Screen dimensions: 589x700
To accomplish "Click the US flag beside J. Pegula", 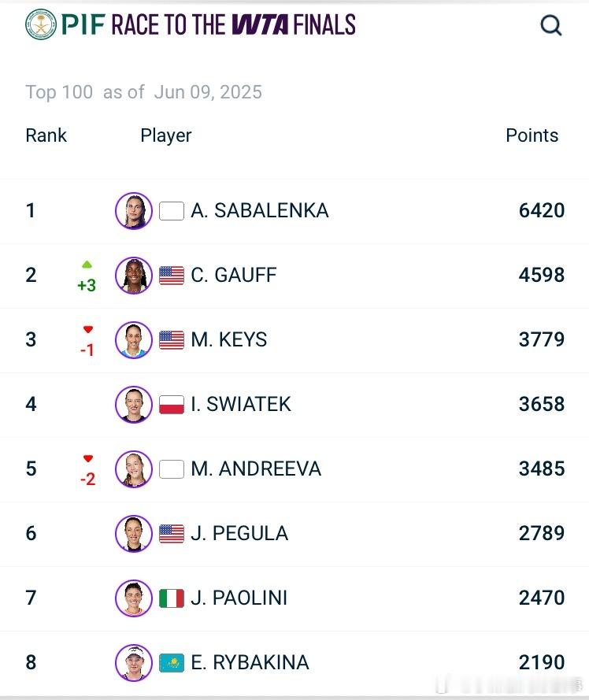I will 172,534.
